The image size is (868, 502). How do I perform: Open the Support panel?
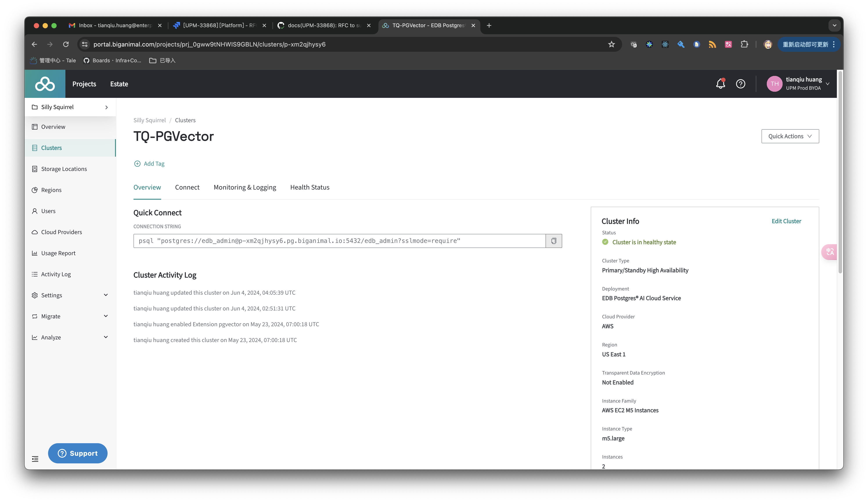[x=77, y=453]
